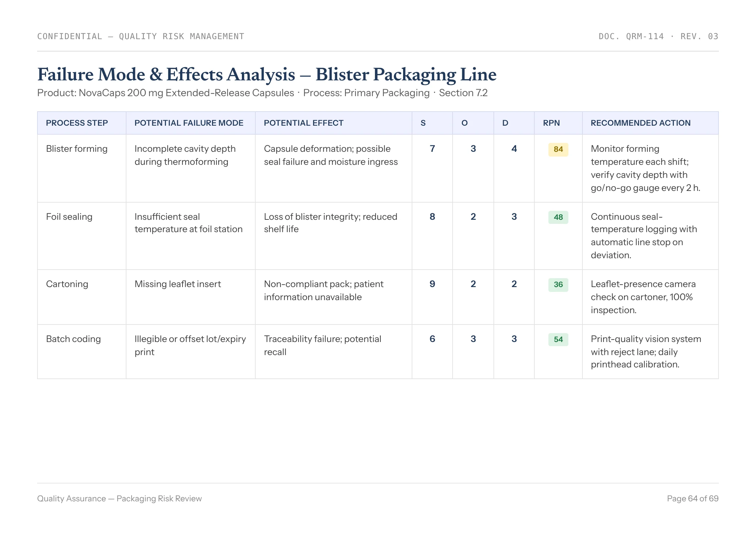Click the CONFIDENTIAL — QUALITY RISK MANAGEMENT header
This screenshot has height=535, width=756.
coord(141,36)
